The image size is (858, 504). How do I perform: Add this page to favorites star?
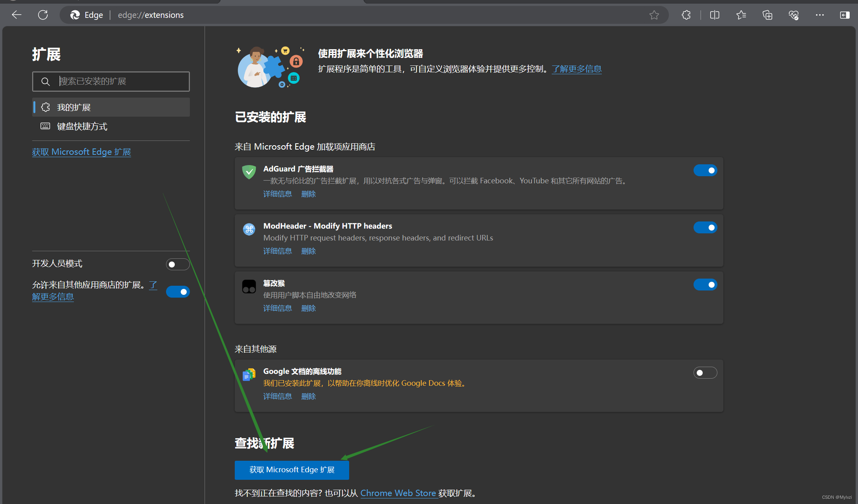[x=654, y=15]
